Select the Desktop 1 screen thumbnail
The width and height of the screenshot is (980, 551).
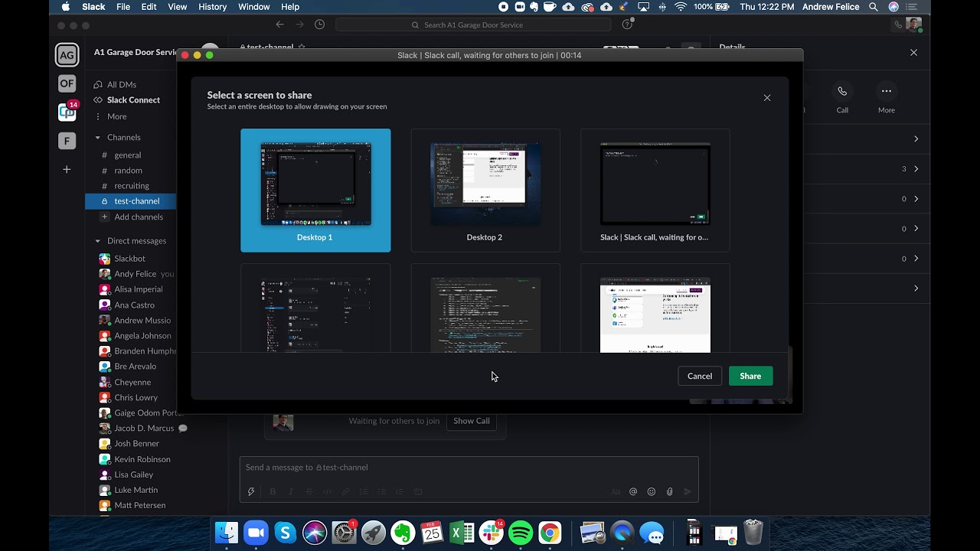click(x=315, y=191)
